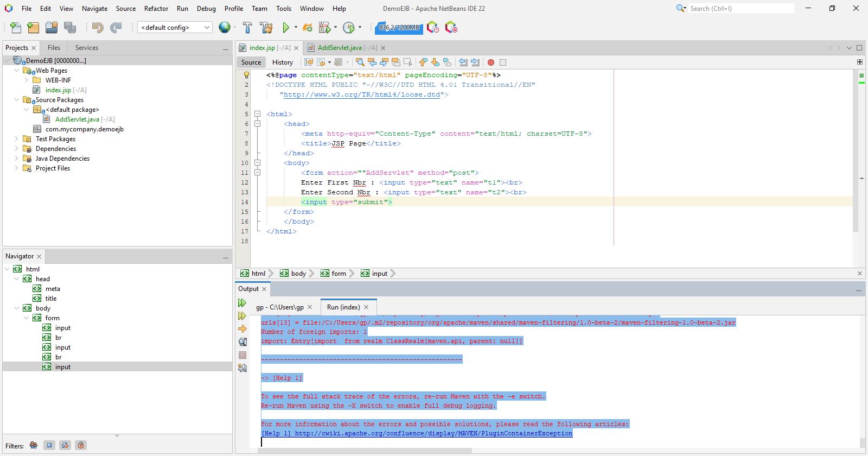Click the Debug Project icon

pyautogui.click(x=324, y=28)
